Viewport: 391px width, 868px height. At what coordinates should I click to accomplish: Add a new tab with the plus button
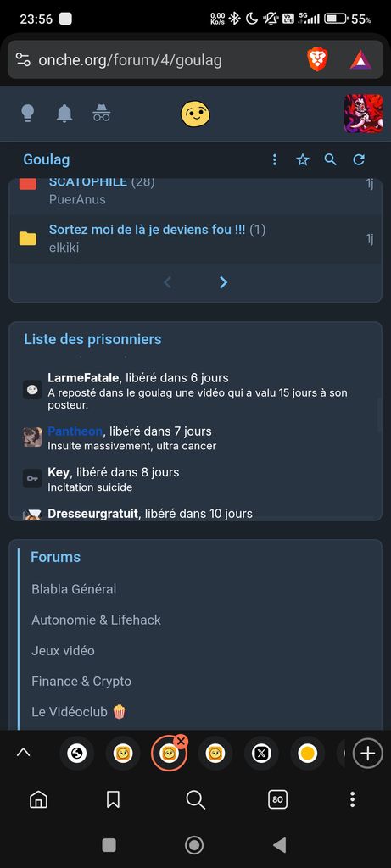(x=368, y=754)
